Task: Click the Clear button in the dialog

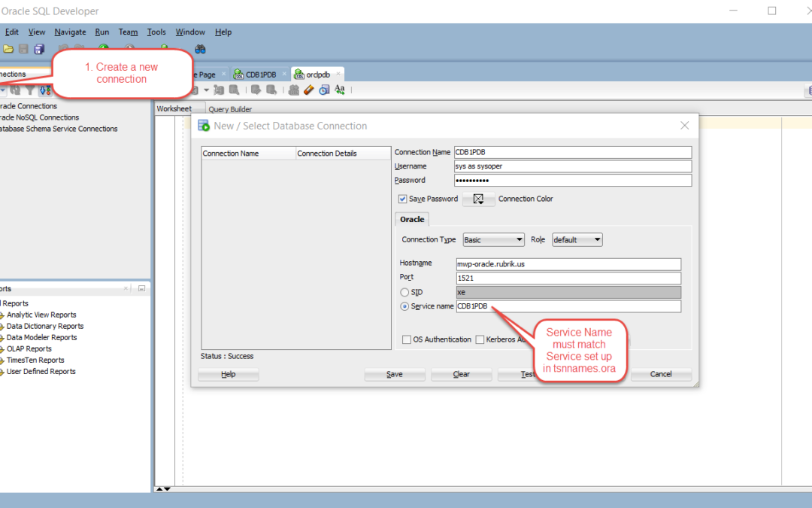Action: 462,374
